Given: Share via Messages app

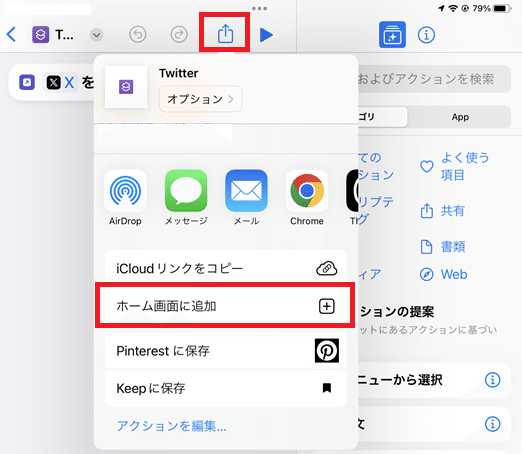Looking at the screenshot, I should (186, 198).
